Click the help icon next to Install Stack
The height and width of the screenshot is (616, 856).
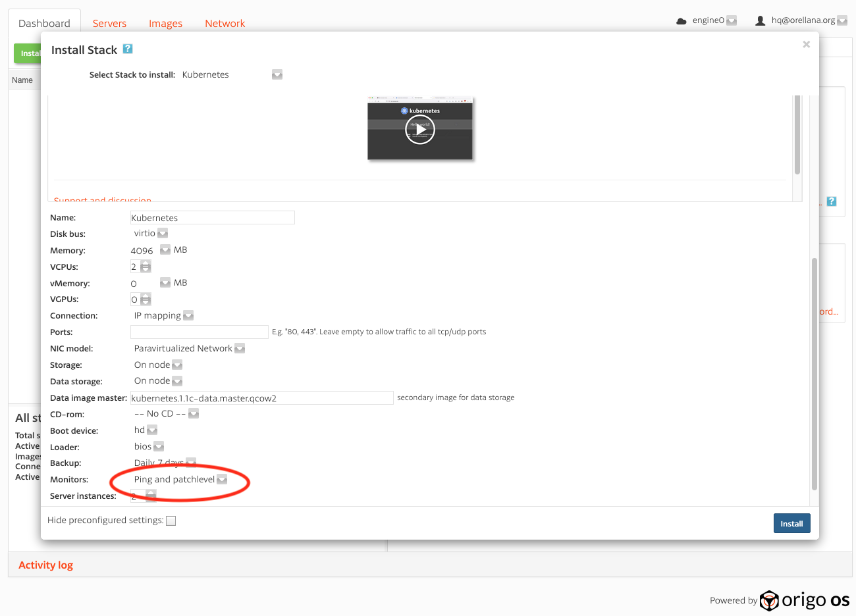click(x=128, y=49)
